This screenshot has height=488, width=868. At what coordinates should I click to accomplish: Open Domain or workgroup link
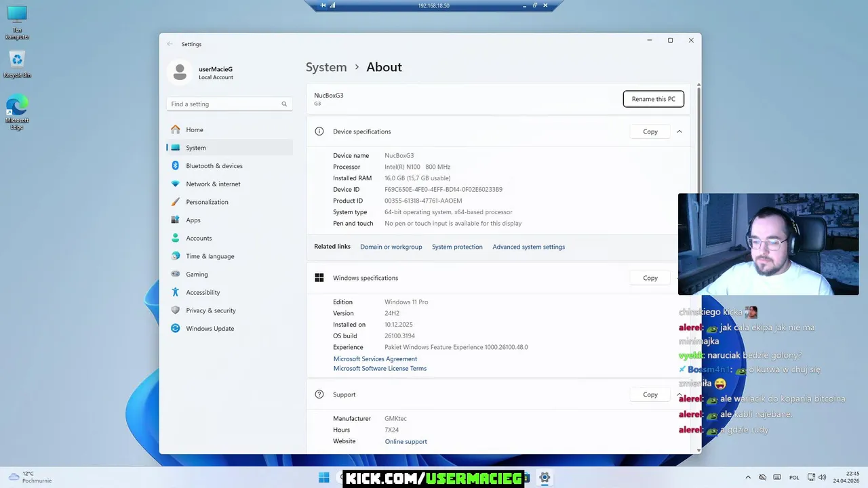(x=391, y=247)
